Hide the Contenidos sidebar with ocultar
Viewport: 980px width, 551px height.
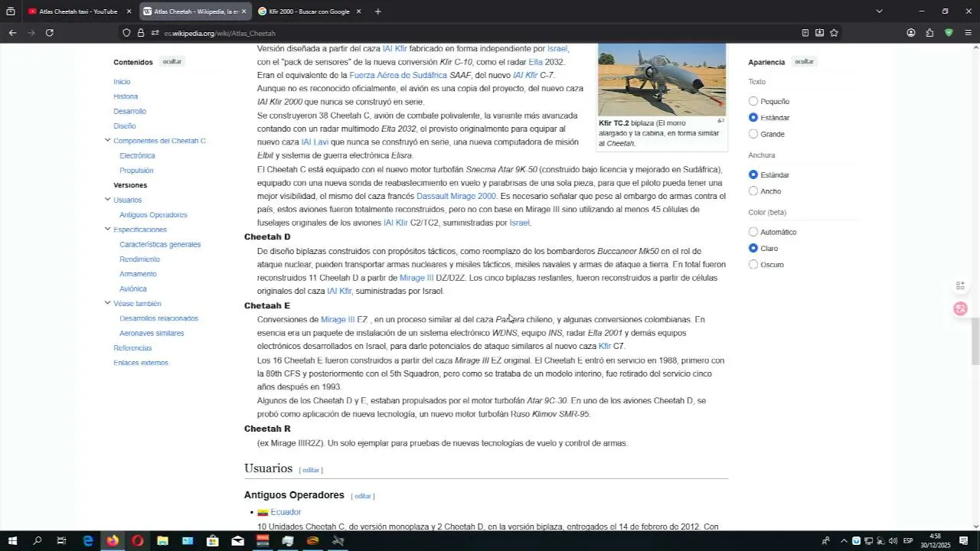tap(172, 61)
